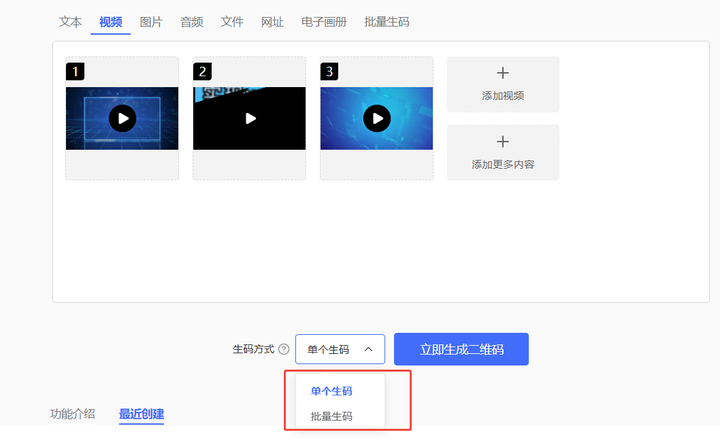This screenshot has width=720, height=439.
Task: Play the second video thumbnail
Action: point(249,119)
